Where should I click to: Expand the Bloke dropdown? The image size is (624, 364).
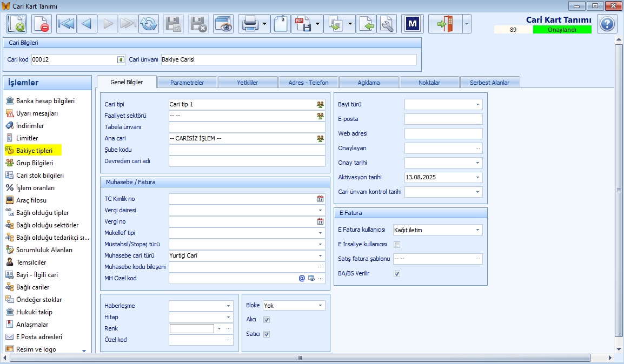tap(321, 306)
